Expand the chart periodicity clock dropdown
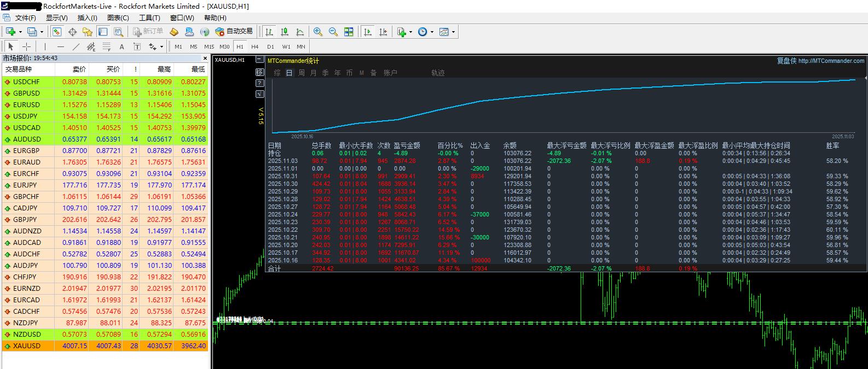Image resolution: width=868 pixels, height=369 pixels. [432, 32]
